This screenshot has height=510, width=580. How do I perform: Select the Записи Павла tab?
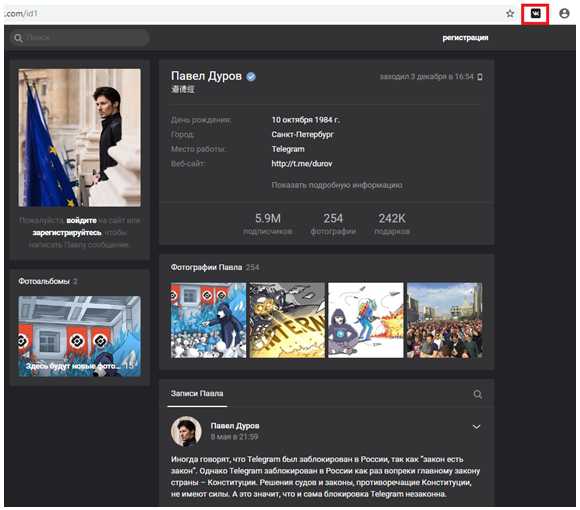pos(197,394)
